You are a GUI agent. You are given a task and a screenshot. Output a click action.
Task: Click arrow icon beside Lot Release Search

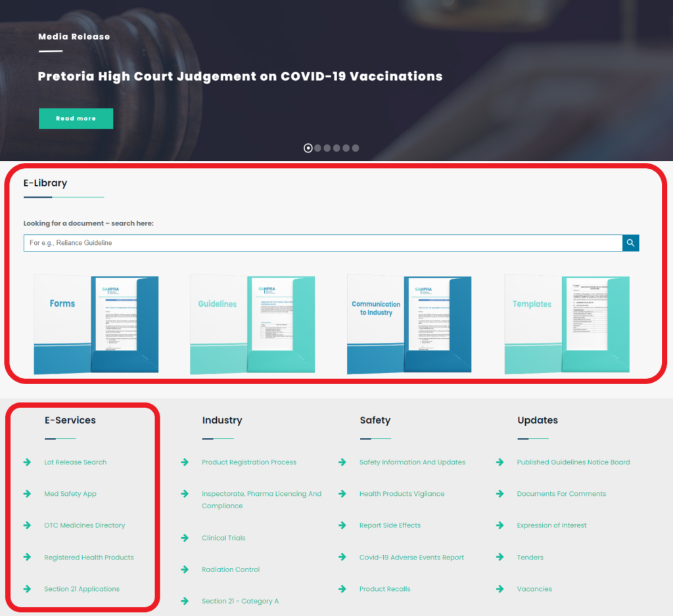[x=28, y=462]
